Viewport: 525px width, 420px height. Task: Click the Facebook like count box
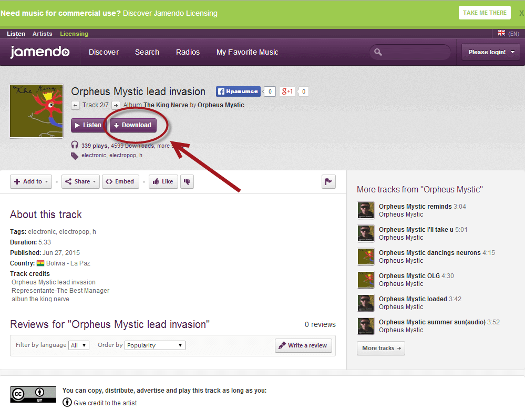pos(270,91)
